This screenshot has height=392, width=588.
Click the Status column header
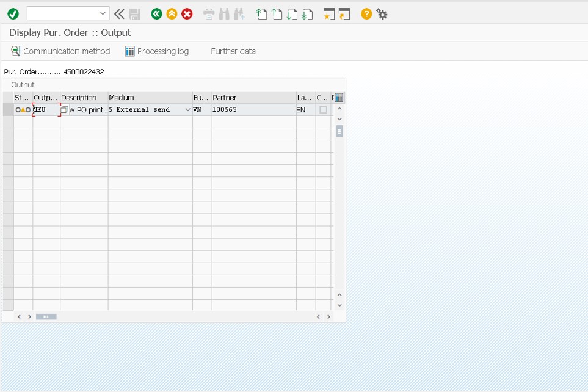(x=23, y=98)
